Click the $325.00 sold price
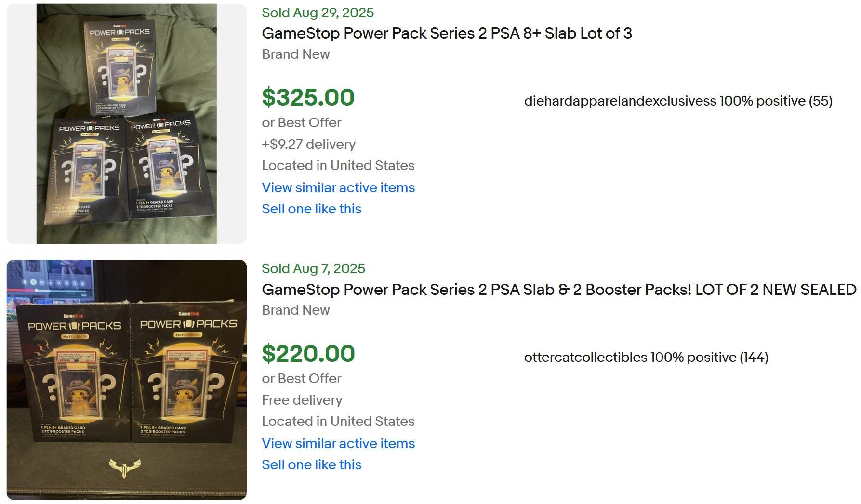This screenshot has width=861, height=504. [308, 97]
